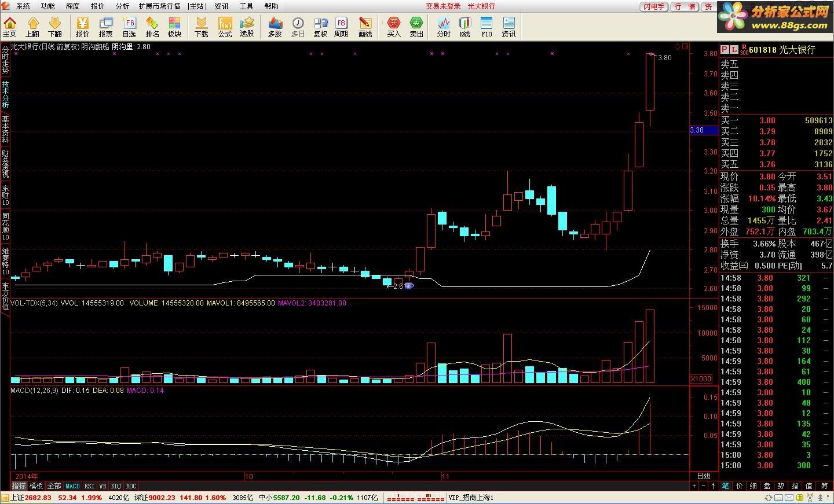834x504 pixels.
Task: Click the 下载 download toolbar icon
Action: [201, 27]
